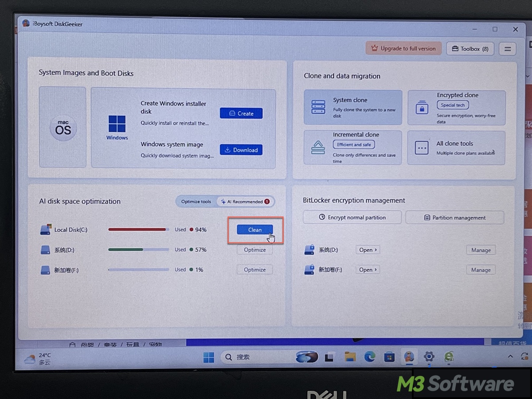
Task: Click the Local Disk (C:) drive icon
Action: (x=46, y=230)
